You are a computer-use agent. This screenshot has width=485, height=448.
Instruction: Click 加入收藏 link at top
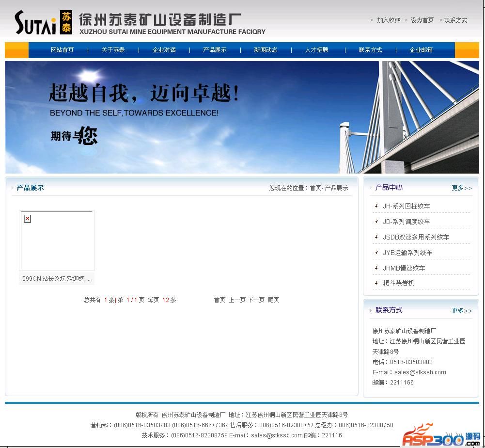389,20
